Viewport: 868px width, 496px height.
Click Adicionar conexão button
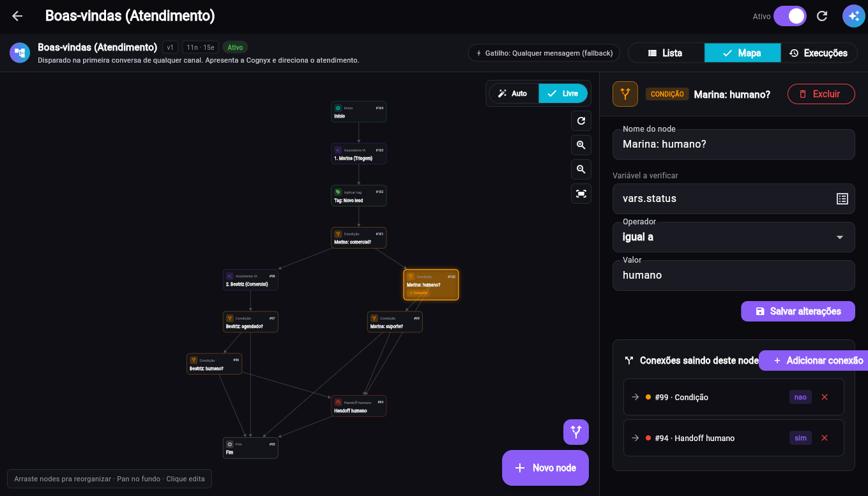[x=813, y=360]
